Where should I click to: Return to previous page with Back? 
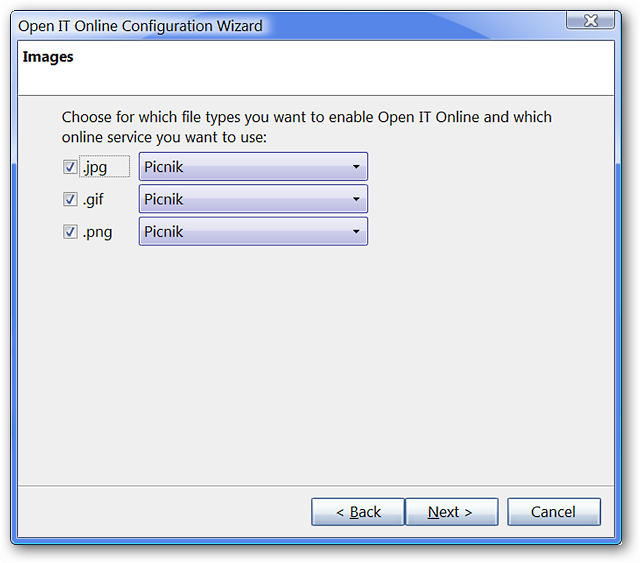[x=358, y=512]
